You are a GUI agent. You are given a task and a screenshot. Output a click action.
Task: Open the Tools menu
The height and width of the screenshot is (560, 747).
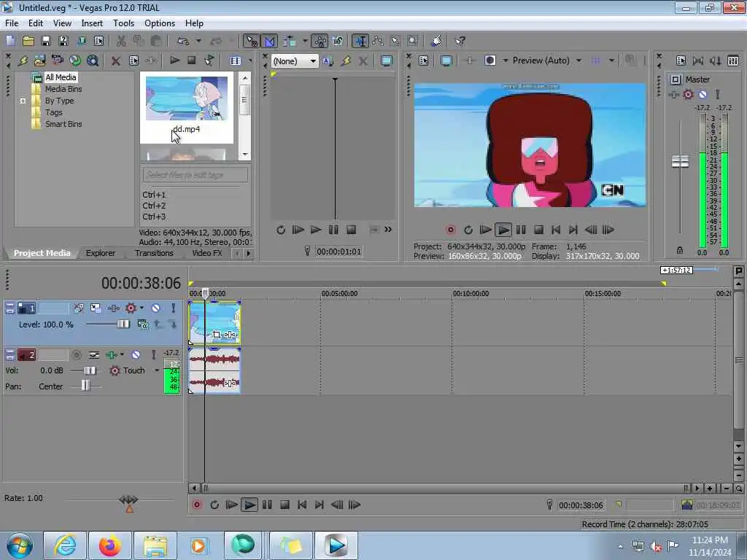123,23
